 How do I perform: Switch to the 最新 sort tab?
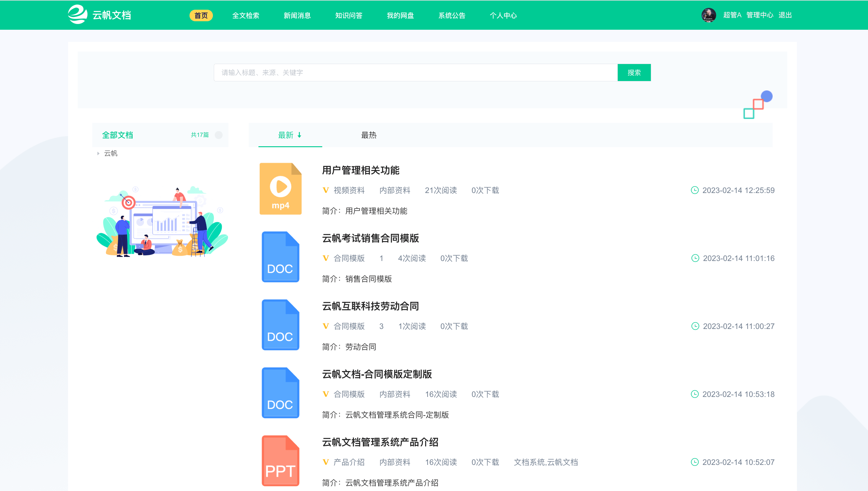(x=290, y=135)
